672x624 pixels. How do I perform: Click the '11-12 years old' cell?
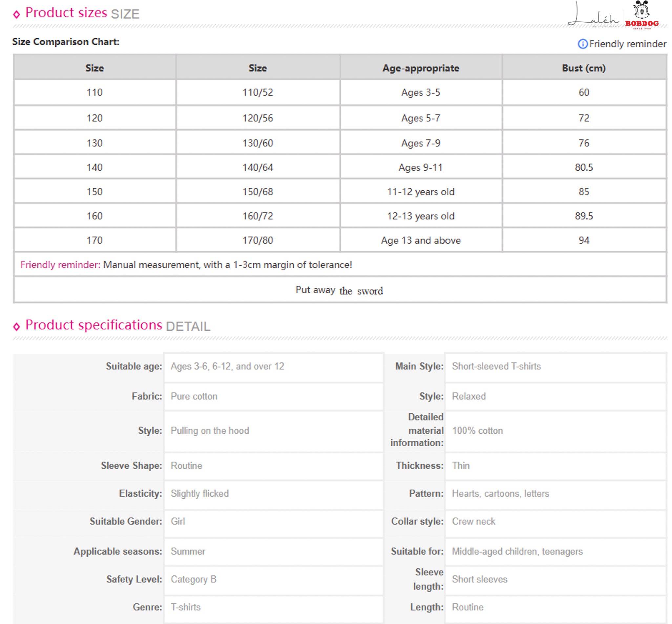[x=421, y=192]
